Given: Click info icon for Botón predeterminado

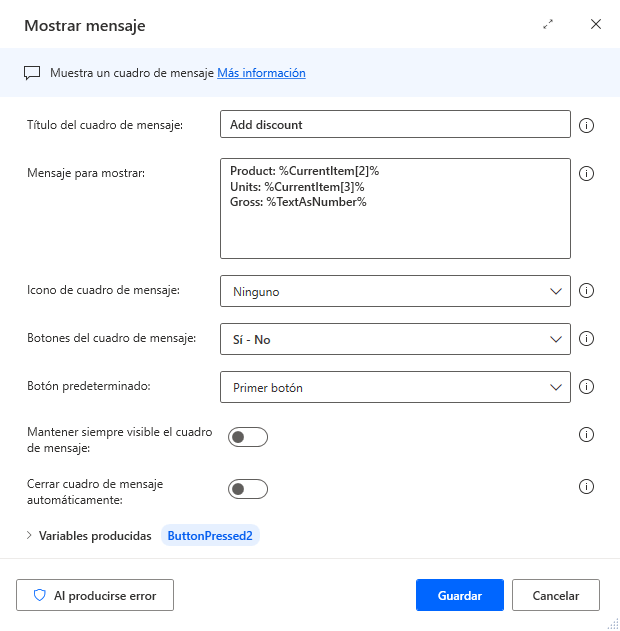Looking at the screenshot, I should 587,386.
